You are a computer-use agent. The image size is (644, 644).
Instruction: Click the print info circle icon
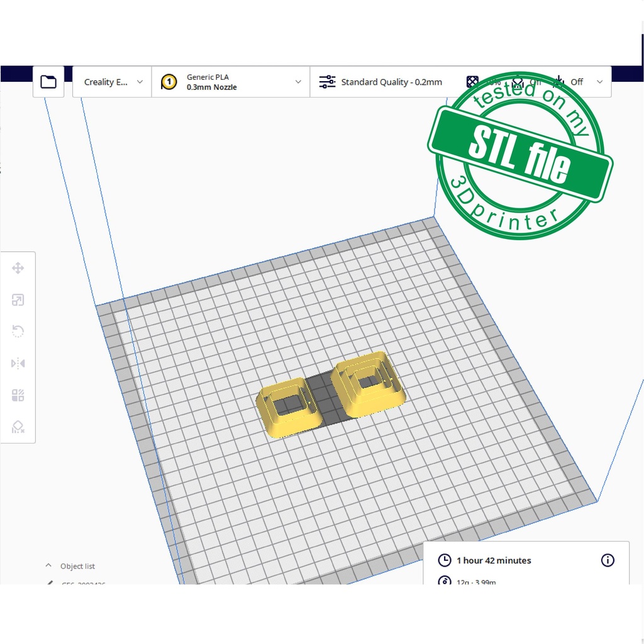608,560
